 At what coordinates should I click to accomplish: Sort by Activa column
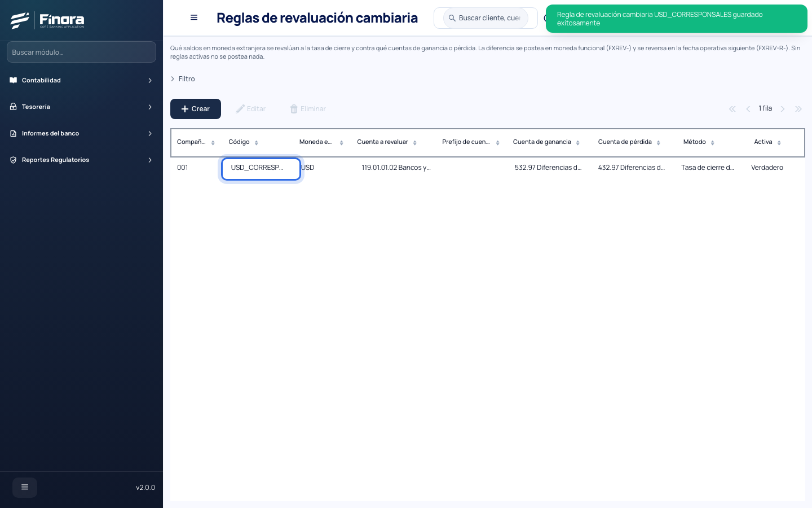click(x=779, y=143)
